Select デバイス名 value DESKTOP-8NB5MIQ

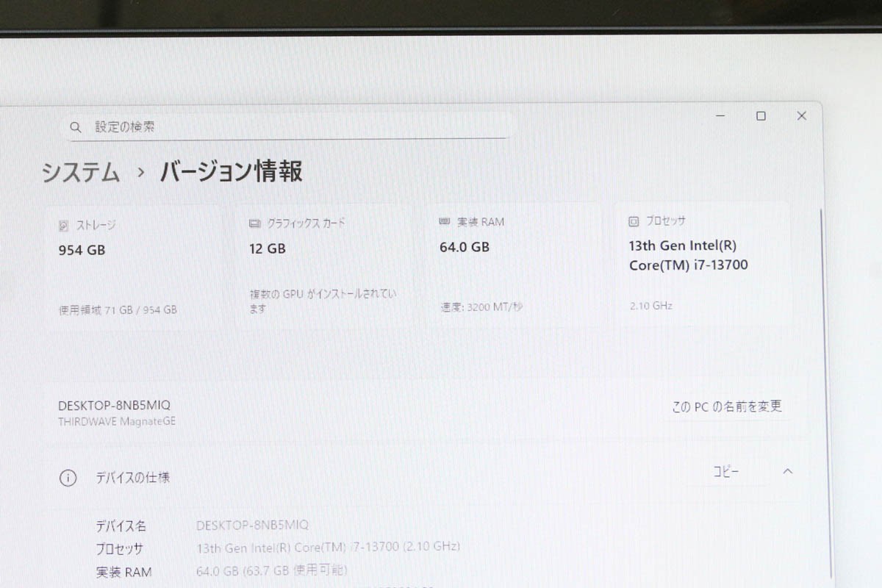click(253, 526)
